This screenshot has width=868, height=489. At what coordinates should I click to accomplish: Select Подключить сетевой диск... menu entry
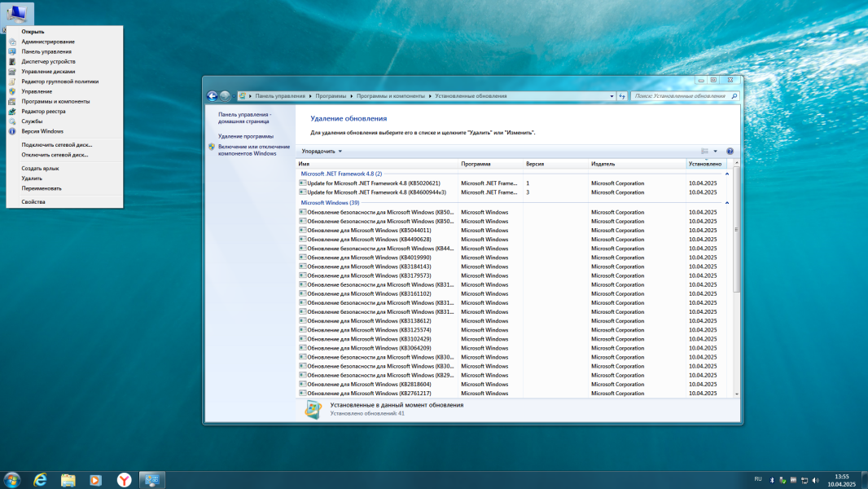65,144
